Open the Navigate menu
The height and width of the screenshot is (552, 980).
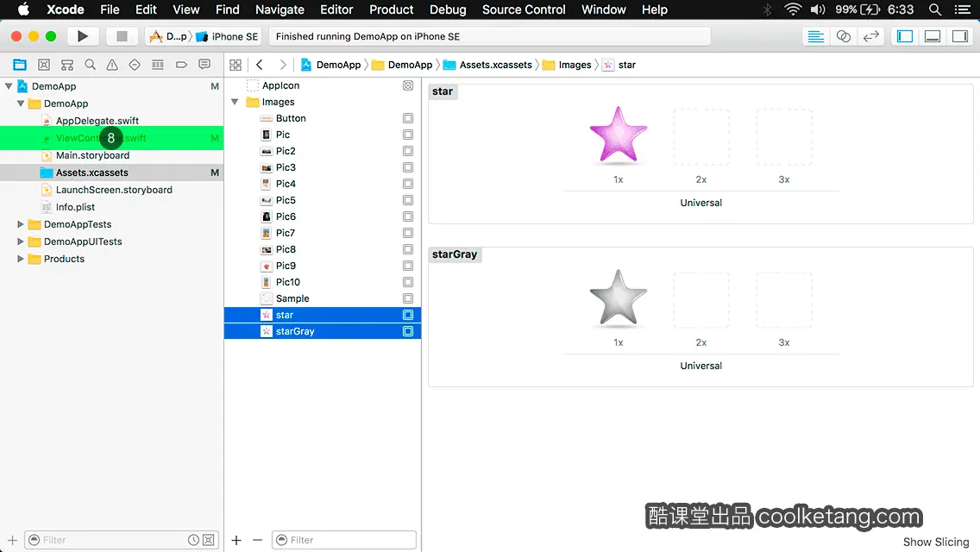pos(280,9)
